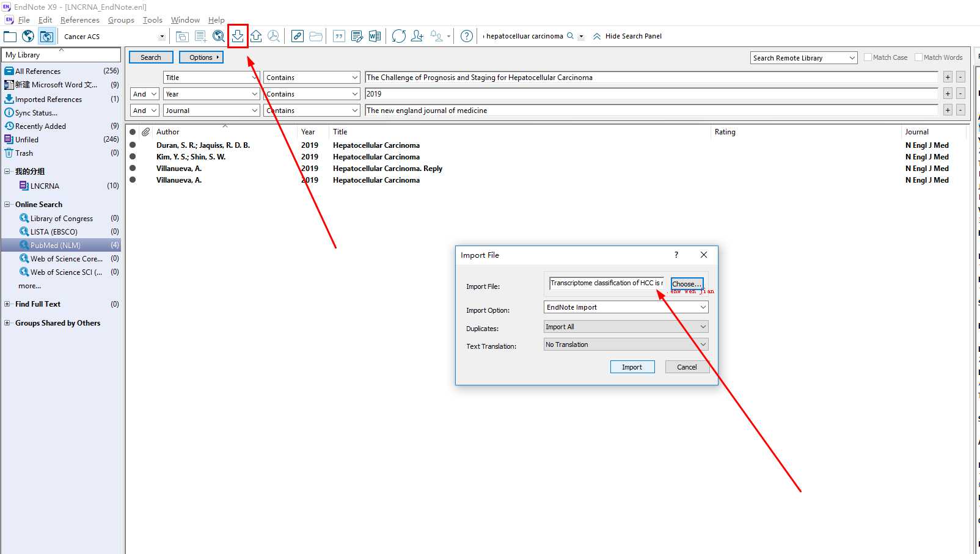Image resolution: width=980 pixels, height=554 pixels.
Task: Open the Tools menu
Action: point(153,20)
